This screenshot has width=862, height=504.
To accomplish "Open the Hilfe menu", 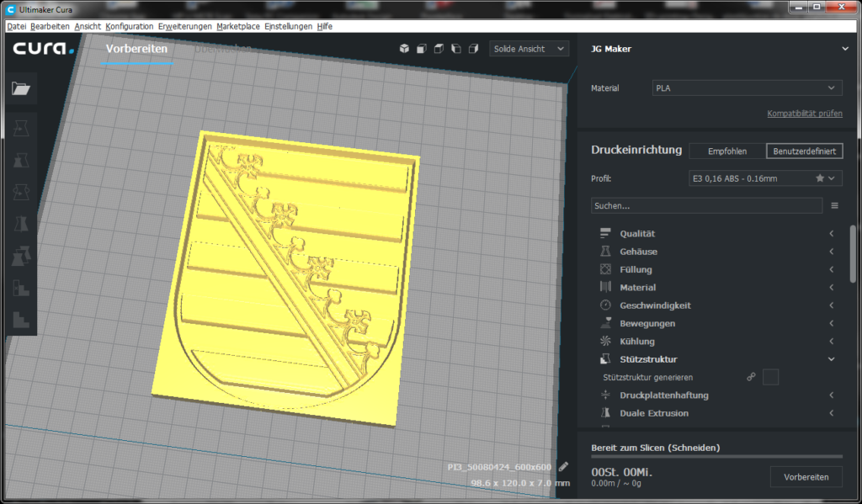I will coord(324,26).
